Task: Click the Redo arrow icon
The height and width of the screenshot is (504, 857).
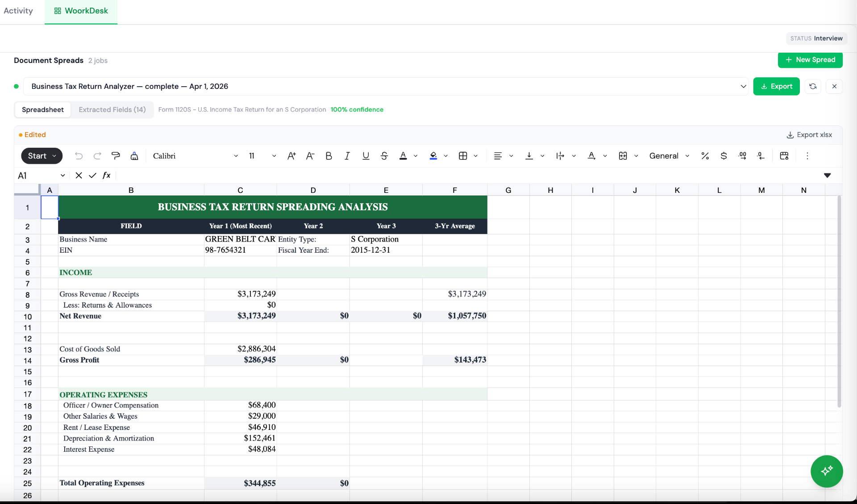Action: coord(97,156)
